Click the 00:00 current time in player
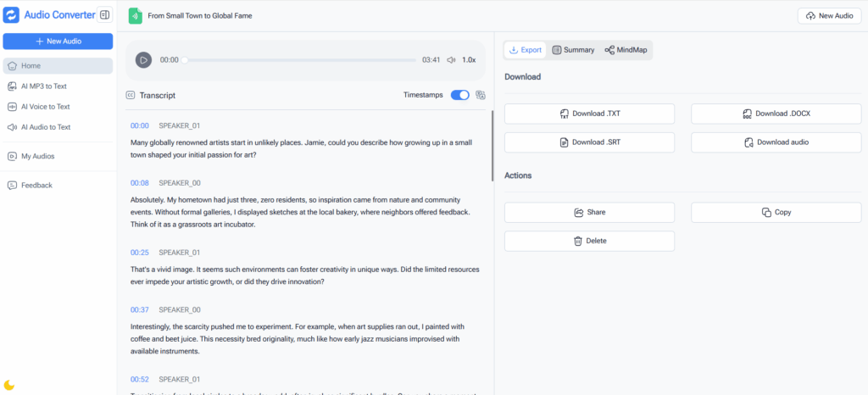This screenshot has width=868, height=395. click(x=170, y=59)
